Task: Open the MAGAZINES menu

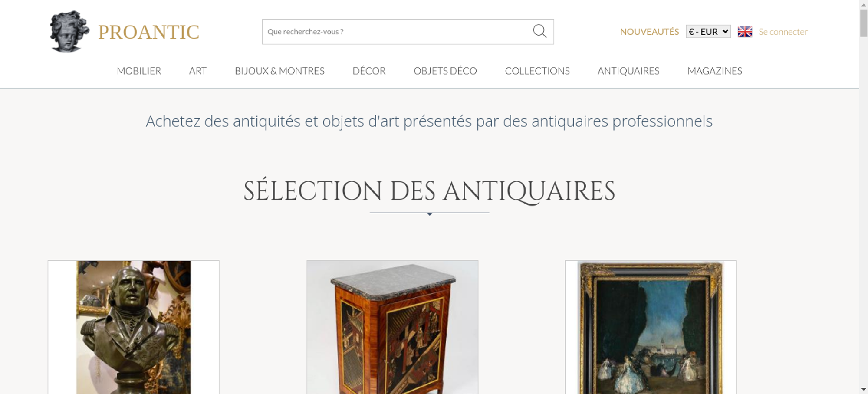Action: [715, 71]
